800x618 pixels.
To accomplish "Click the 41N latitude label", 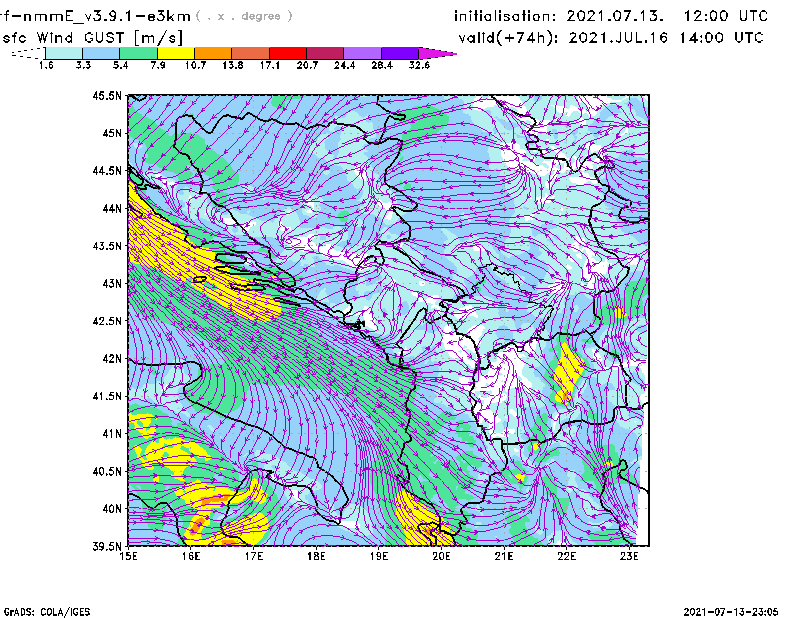I will [x=112, y=434].
